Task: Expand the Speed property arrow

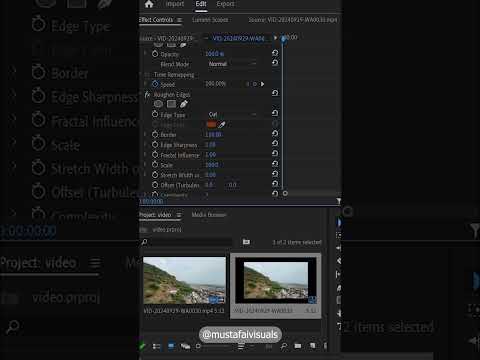Action: coord(145,84)
